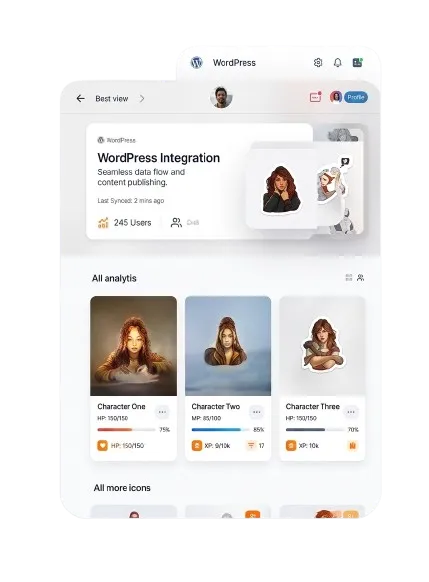Open the settings gear icon
This screenshot has height=582, width=429.
tap(318, 63)
